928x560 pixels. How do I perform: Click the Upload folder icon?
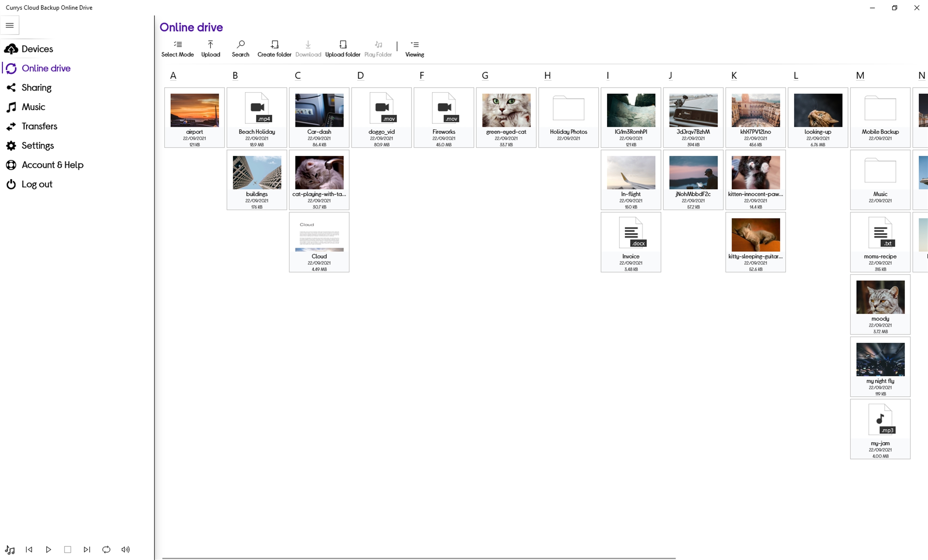[343, 45]
